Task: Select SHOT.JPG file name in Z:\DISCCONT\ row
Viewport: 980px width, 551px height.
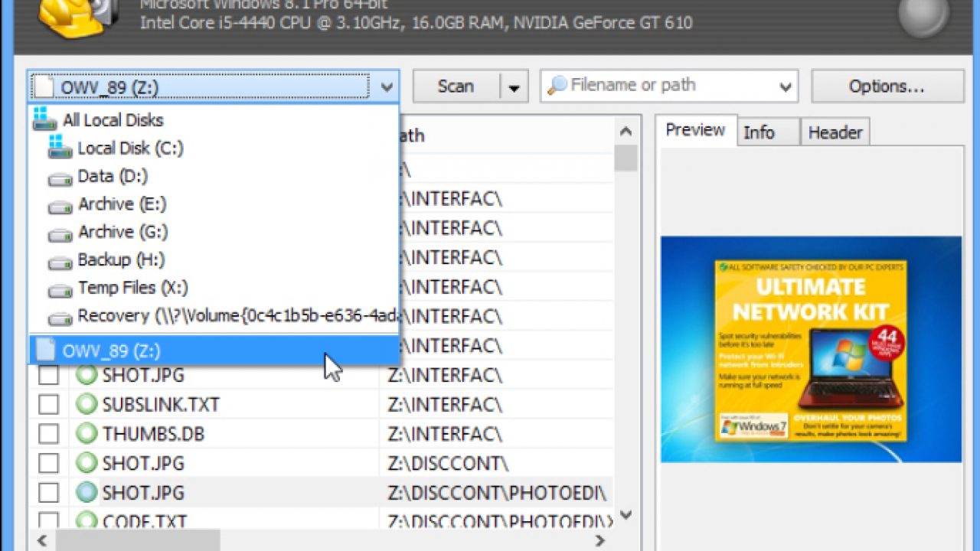Action: click(143, 463)
